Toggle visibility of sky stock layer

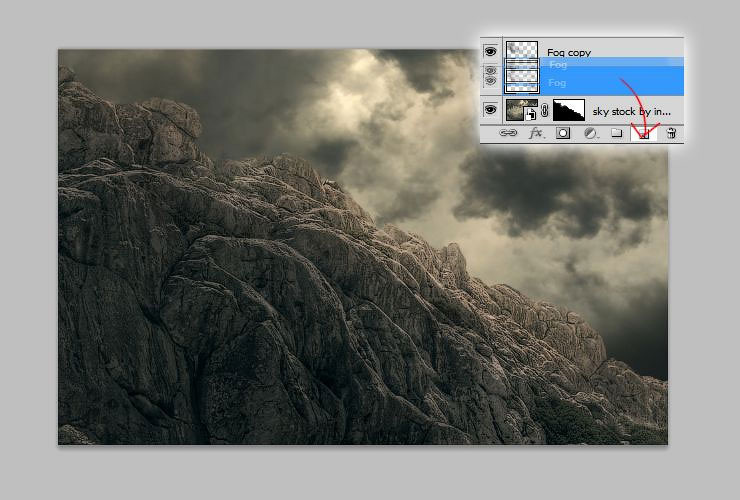pos(490,110)
